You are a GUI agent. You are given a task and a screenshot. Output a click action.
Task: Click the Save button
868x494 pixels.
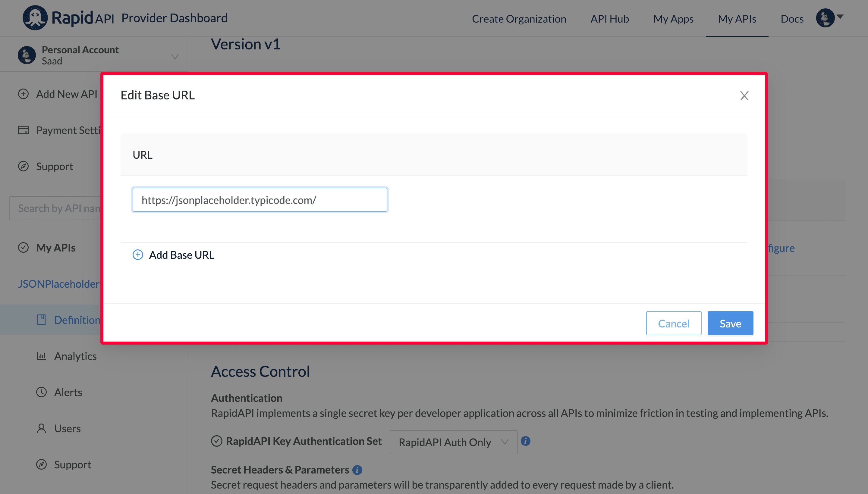pyautogui.click(x=730, y=323)
